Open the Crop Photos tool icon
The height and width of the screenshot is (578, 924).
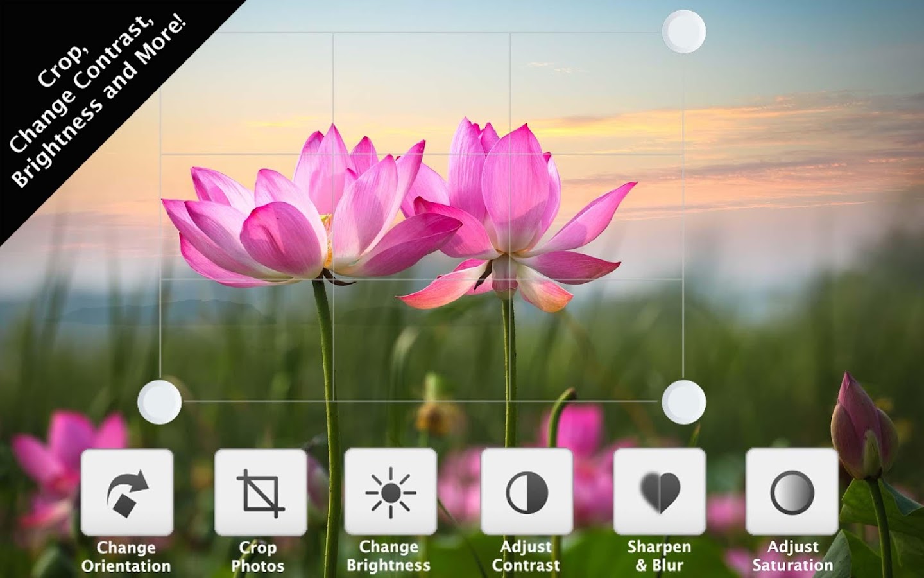tap(261, 493)
